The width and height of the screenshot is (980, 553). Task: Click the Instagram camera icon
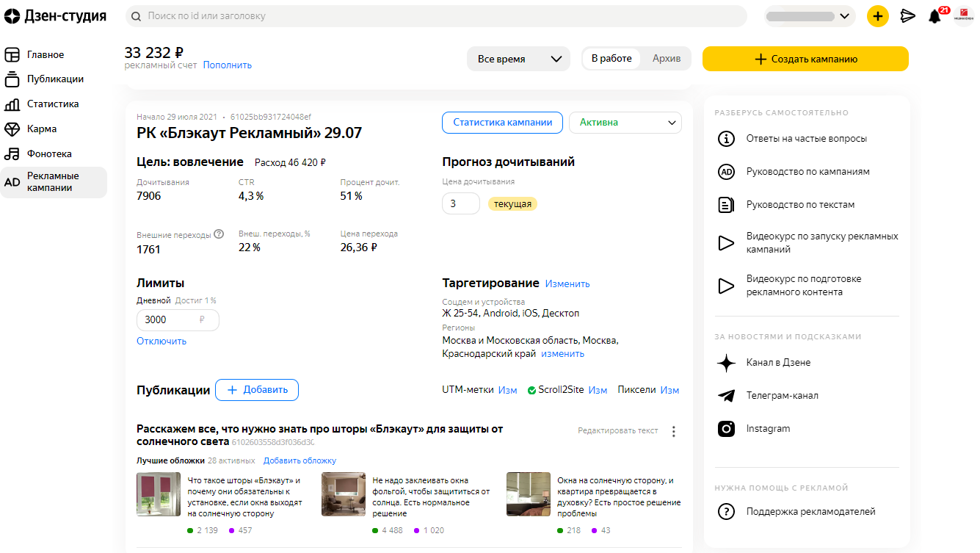coord(726,429)
